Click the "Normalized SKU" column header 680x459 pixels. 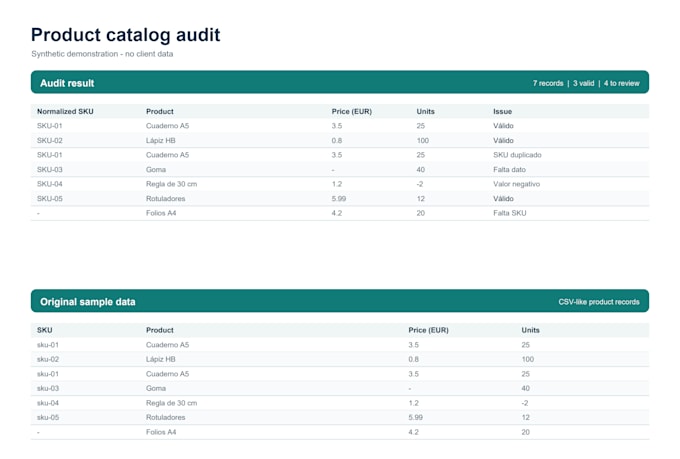click(65, 111)
